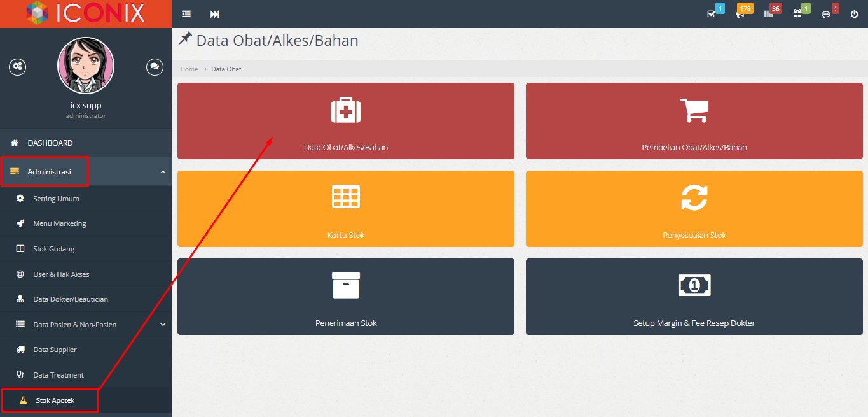Open the Pembelian Obat/Alkes/Bahan tile
Image resolution: width=868 pixels, height=417 pixels.
click(x=694, y=121)
